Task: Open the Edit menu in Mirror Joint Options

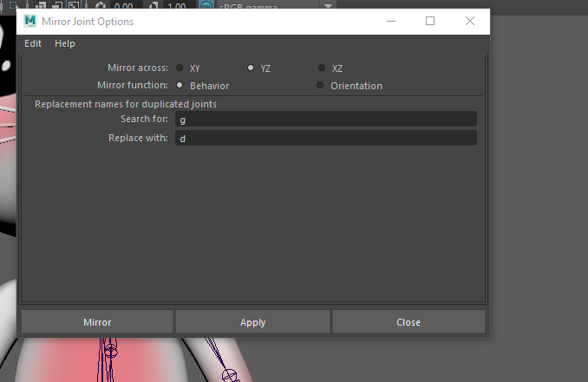Action: [33, 43]
